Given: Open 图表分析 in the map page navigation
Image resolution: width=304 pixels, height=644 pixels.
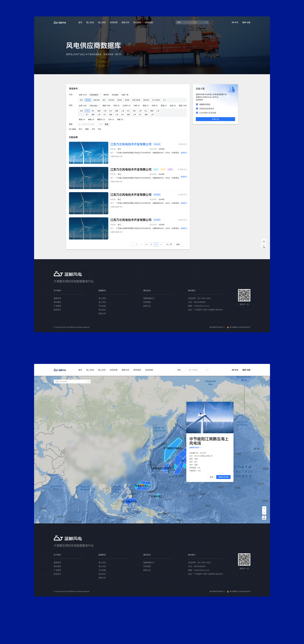Looking at the screenshot, I should click(x=125, y=370).
